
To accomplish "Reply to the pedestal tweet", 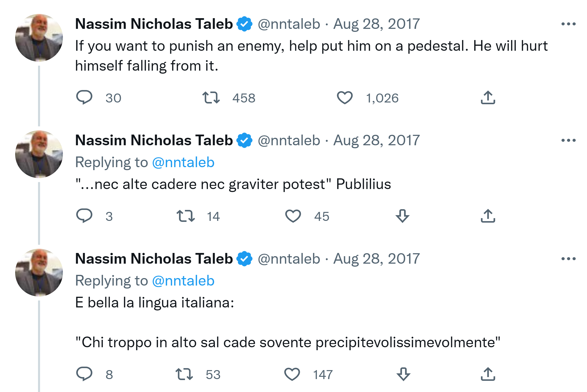I will pos(84,98).
